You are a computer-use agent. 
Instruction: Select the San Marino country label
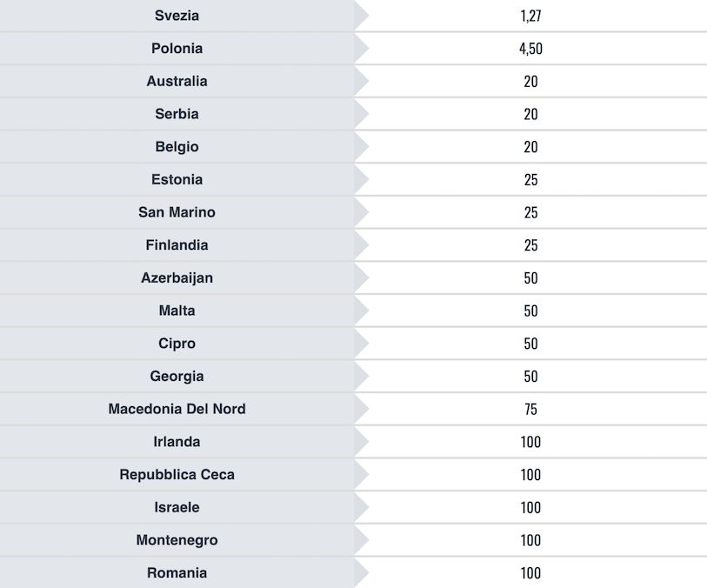[x=177, y=212]
